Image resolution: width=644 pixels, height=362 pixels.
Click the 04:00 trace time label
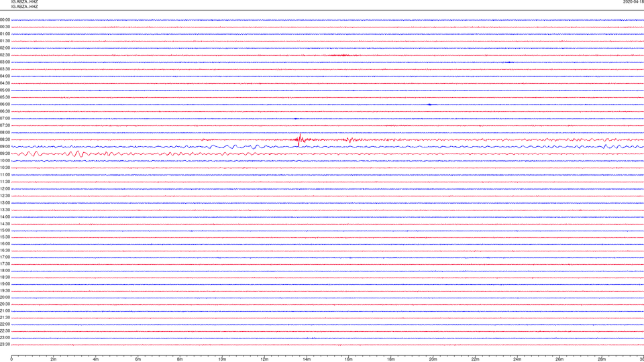[5, 76]
